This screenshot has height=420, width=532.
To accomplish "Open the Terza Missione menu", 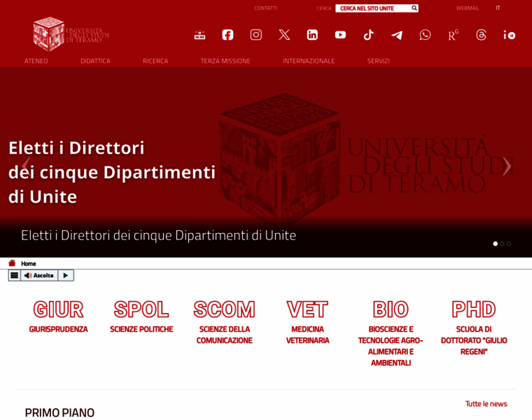I will coord(225,61).
